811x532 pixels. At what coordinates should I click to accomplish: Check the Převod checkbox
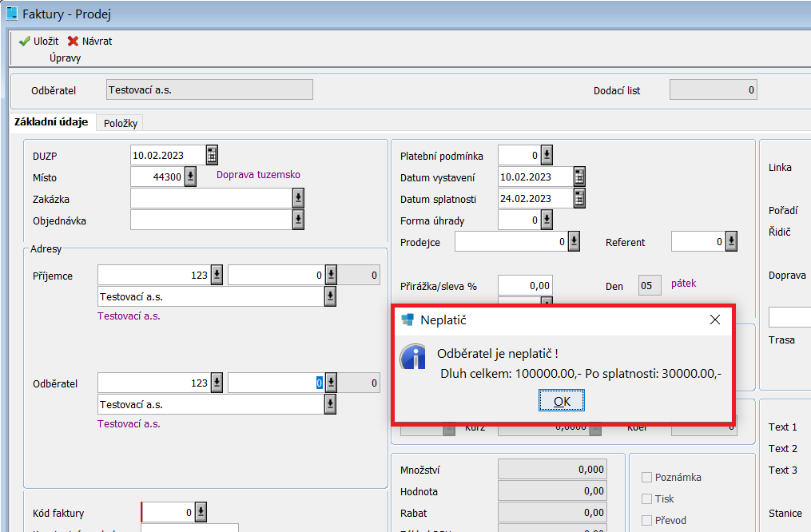(x=647, y=521)
